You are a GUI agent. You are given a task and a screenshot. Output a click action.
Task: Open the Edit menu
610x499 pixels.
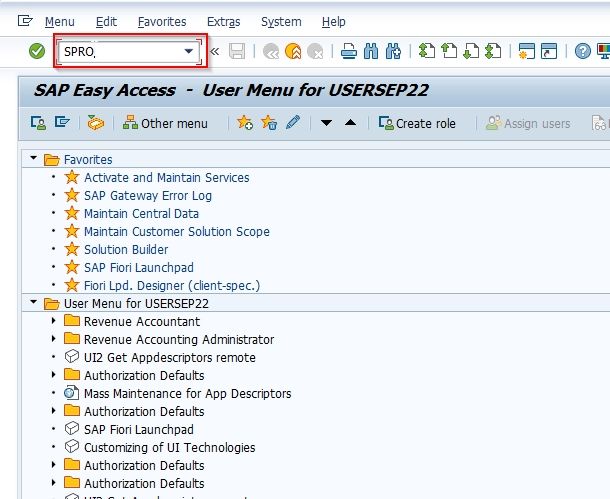pyautogui.click(x=106, y=22)
